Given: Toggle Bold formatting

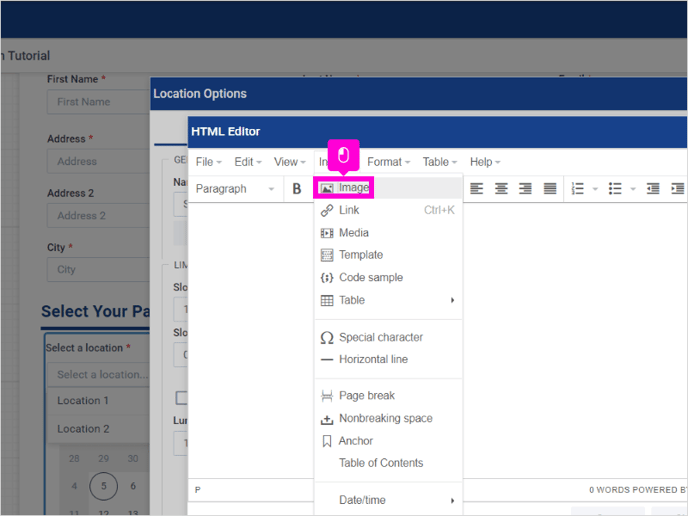Looking at the screenshot, I should [x=297, y=189].
